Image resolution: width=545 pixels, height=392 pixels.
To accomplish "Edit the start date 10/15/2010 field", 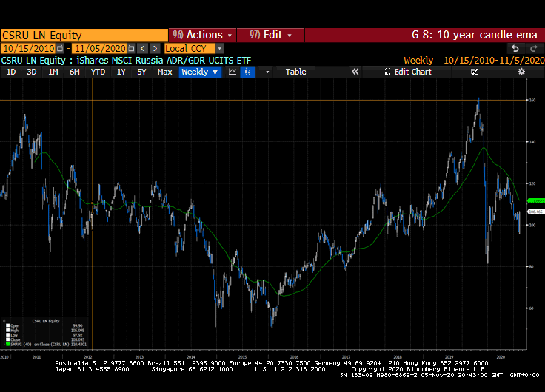I will (x=29, y=48).
